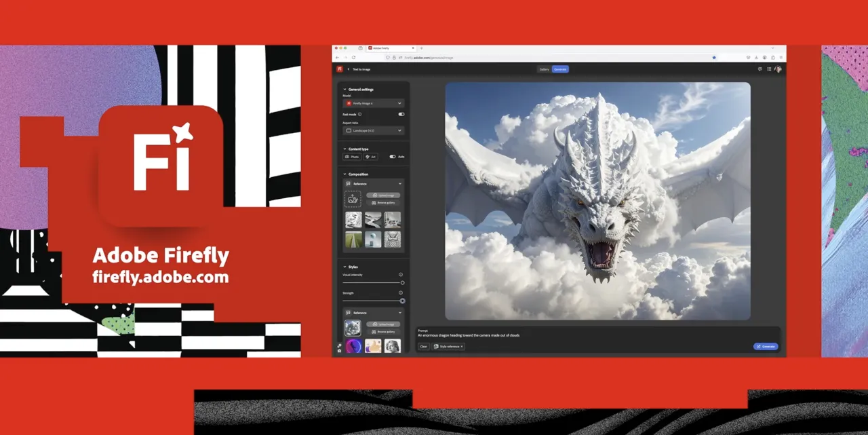Select purple neon circle style thumbnail
The image size is (868, 435).
coord(353,347)
